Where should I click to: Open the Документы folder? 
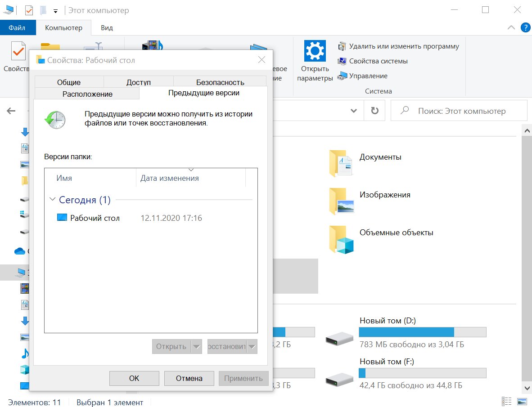(365, 163)
